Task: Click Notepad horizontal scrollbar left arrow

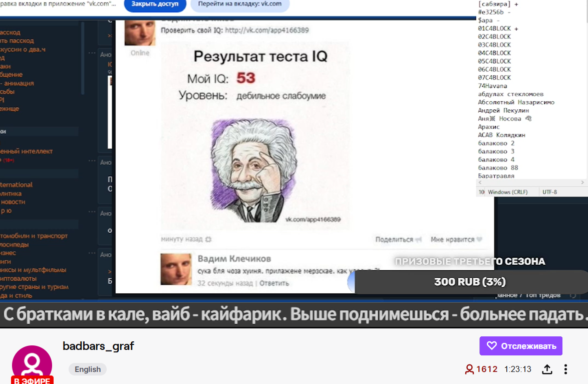Action: [x=480, y=182]
